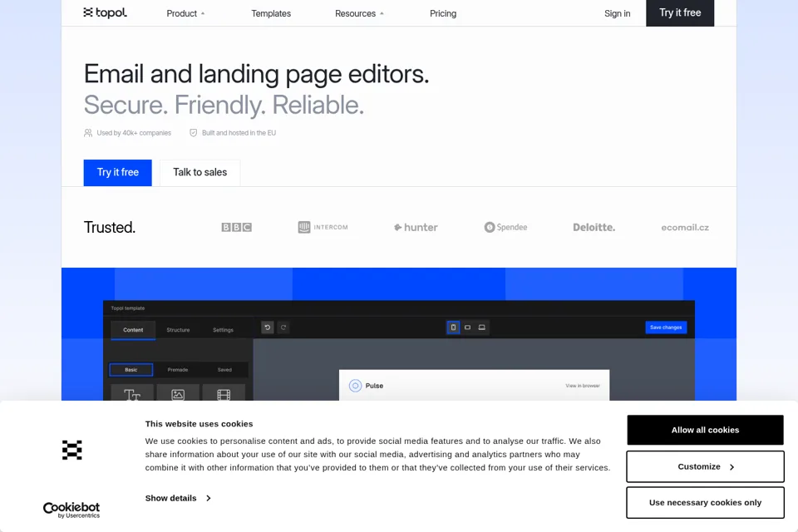Open the Product dropdown menu
798x532 pixels.
click(x=185, y=14)
